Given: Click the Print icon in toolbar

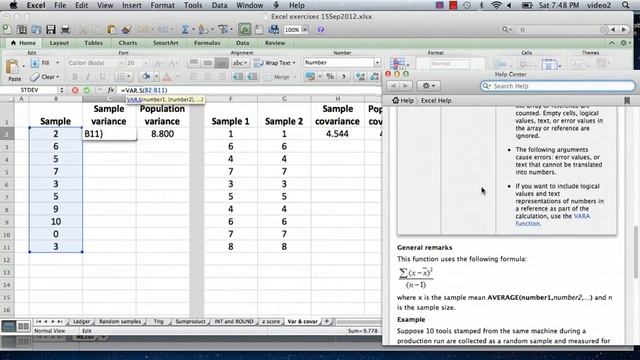Looking at the screenshot, I should point(65,29).
